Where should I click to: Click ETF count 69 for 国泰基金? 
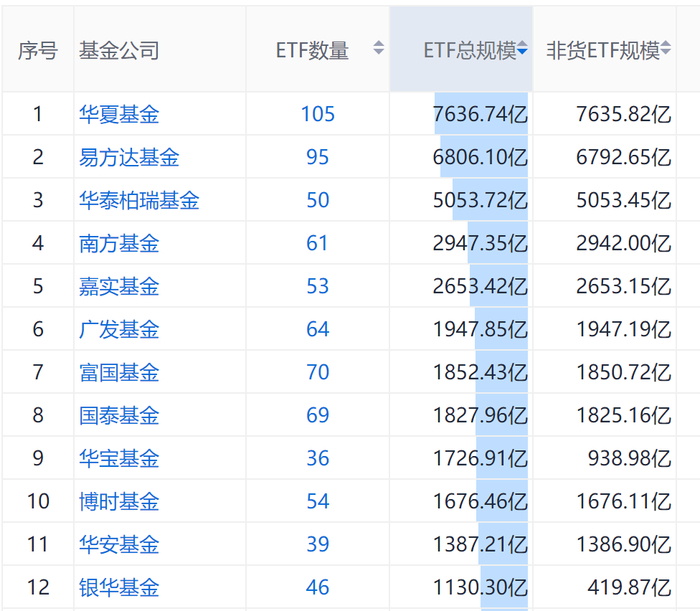[317, 415]
